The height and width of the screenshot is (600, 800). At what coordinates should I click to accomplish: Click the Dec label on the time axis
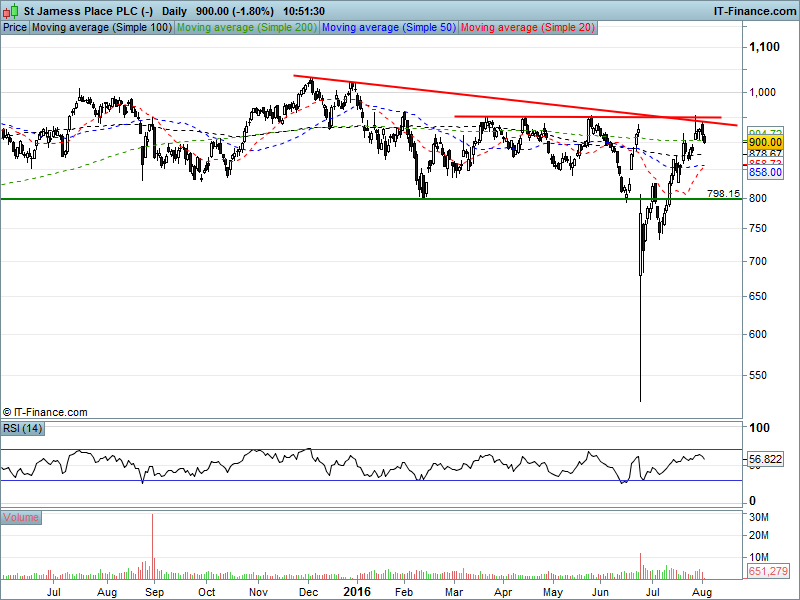[x=308, y=592]
